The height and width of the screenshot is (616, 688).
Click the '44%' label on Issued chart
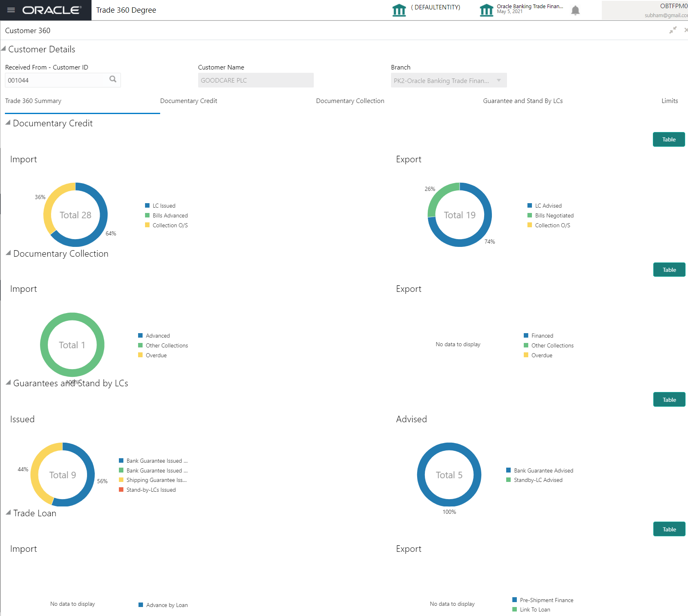pos(23,469)
